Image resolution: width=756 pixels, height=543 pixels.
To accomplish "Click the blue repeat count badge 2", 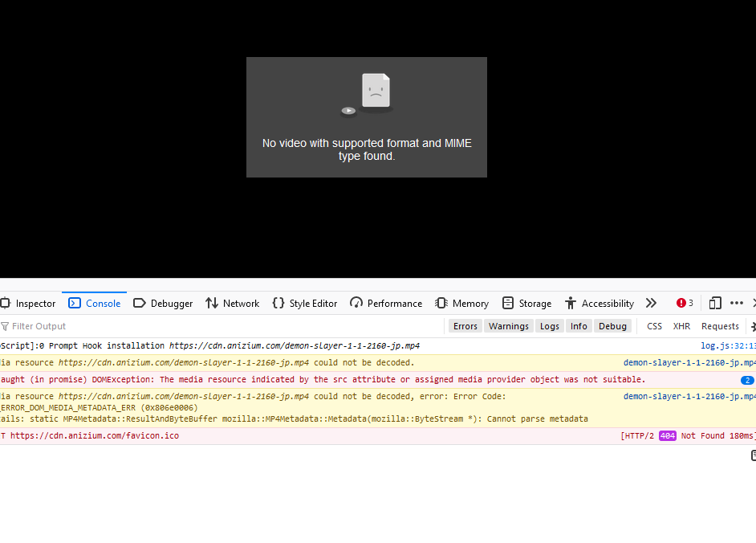I will 747,380.
